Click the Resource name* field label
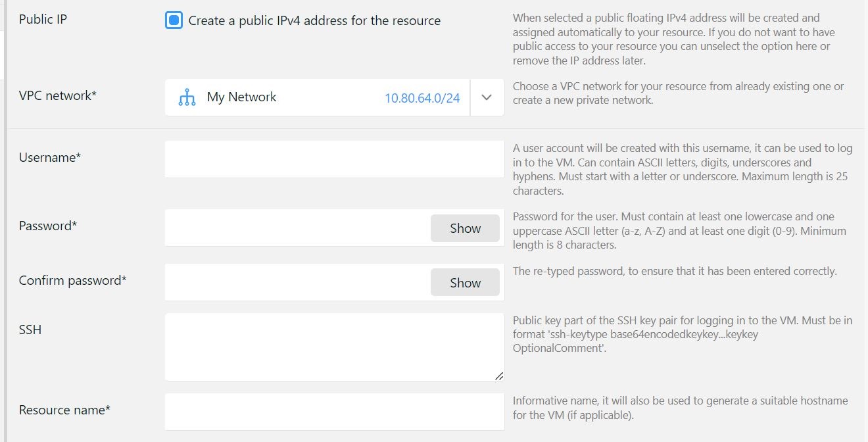The width and height of the screenshot is (868, 442). tap(64, 410)
